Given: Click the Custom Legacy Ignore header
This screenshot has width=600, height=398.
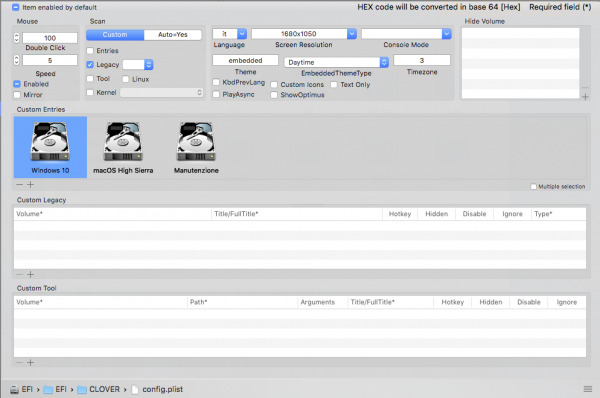Looking at the screenshot, I should 512,214.
